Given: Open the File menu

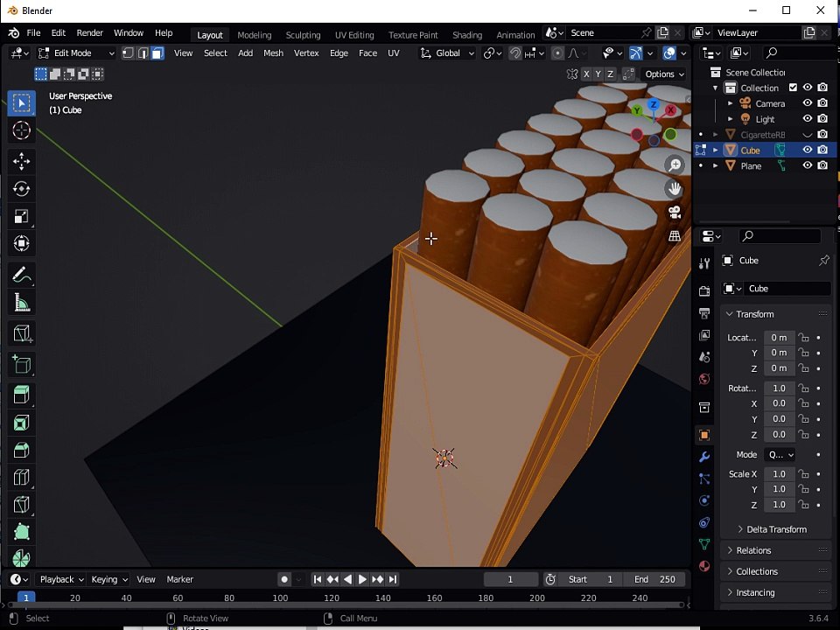Looking at the screenshot, I should [33, 32].
